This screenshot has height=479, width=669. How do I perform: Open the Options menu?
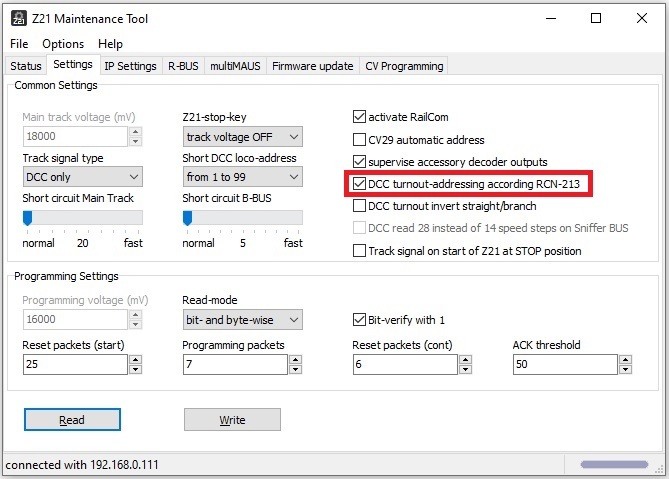(x=63, y=44)
